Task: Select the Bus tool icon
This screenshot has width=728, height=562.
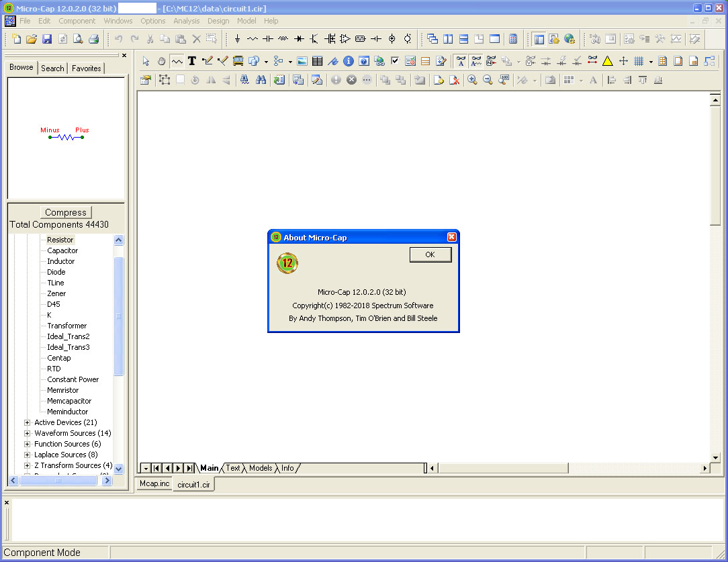Action: click(x=238, y=61)
